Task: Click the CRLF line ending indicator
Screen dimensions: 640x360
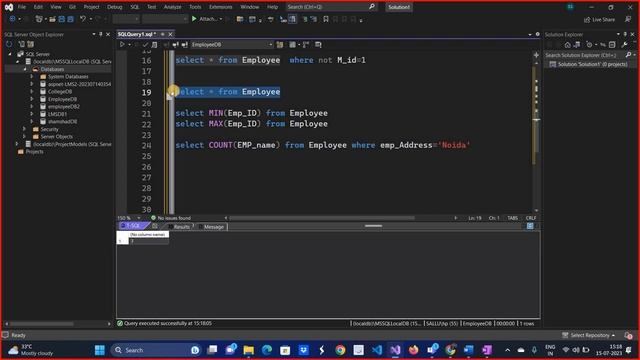Action: click(x=531, y=218)
